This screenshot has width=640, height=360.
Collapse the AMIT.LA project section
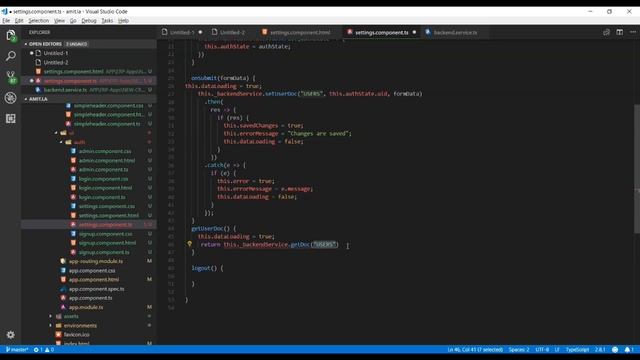[38, 99]
